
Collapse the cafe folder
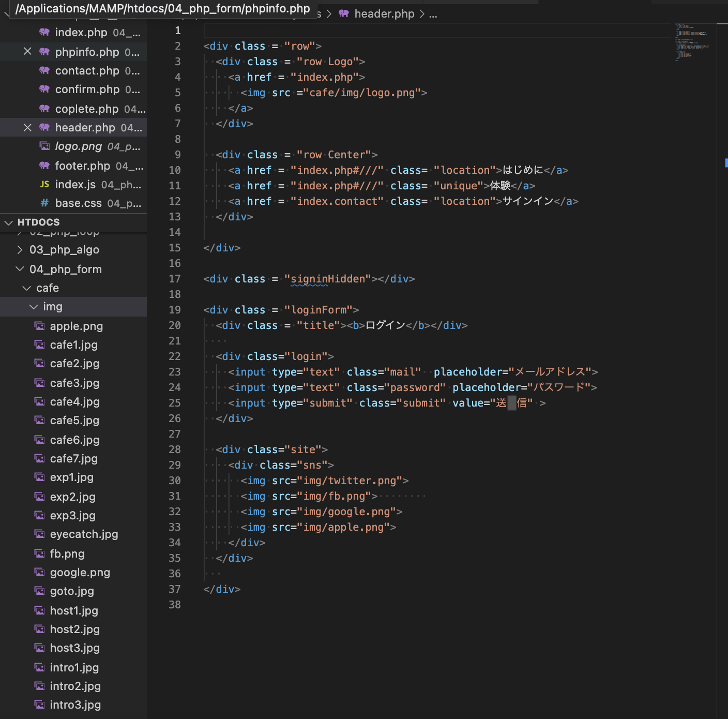click(x=27, y=288)
